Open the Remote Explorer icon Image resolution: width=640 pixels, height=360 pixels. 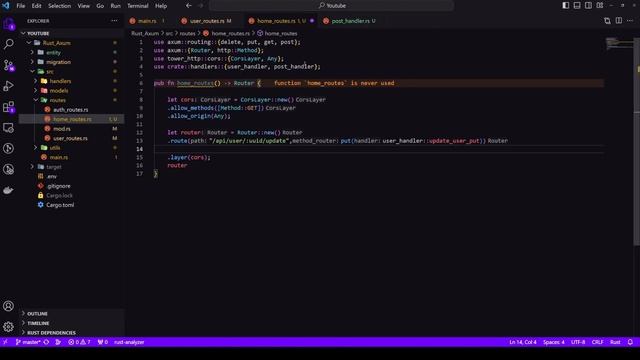(9, 128)
